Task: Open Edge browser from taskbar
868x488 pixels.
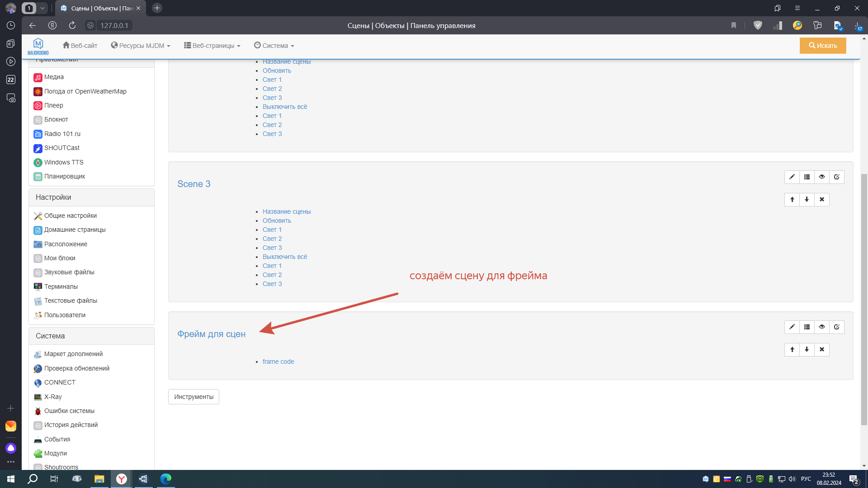Action: (x=165, y=479)
